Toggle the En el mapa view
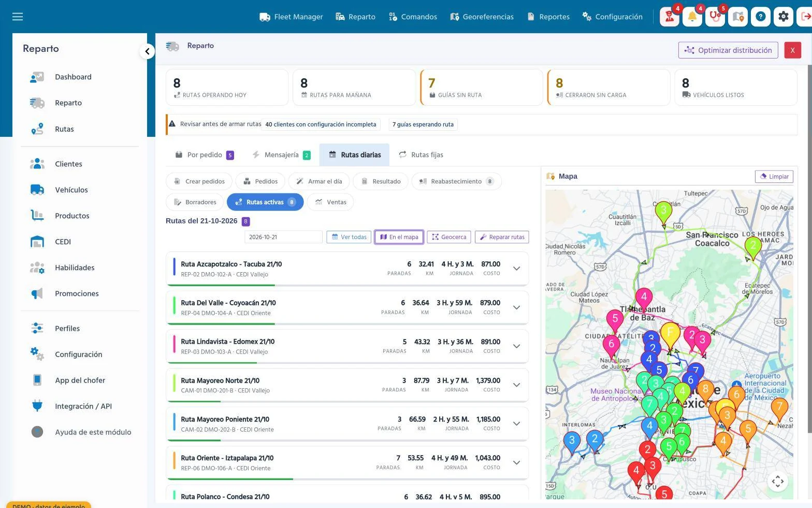812x508 pixels. coord(399,237)
